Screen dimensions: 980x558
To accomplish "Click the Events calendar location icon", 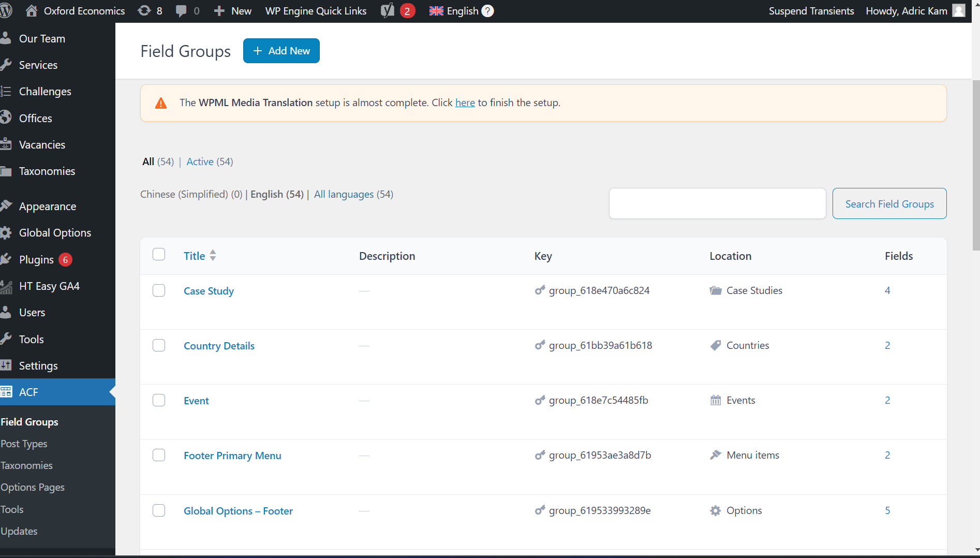I will (716, 400).
